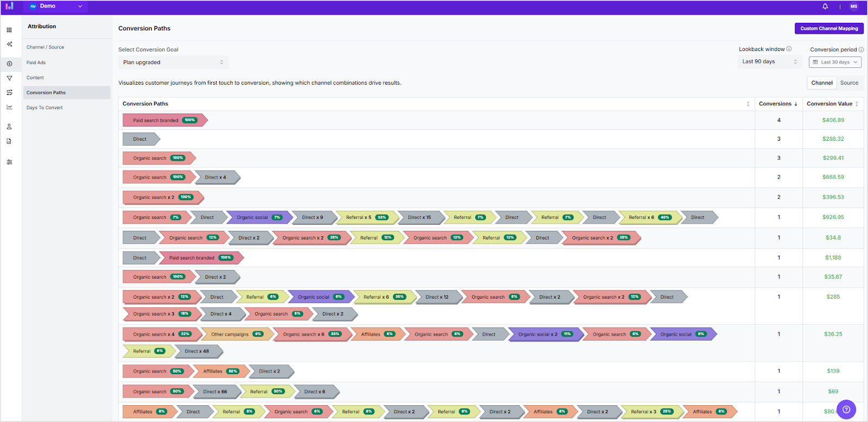Click the blue Demo workspace logo icon
The image size is (868, 422).
point(33,7)
